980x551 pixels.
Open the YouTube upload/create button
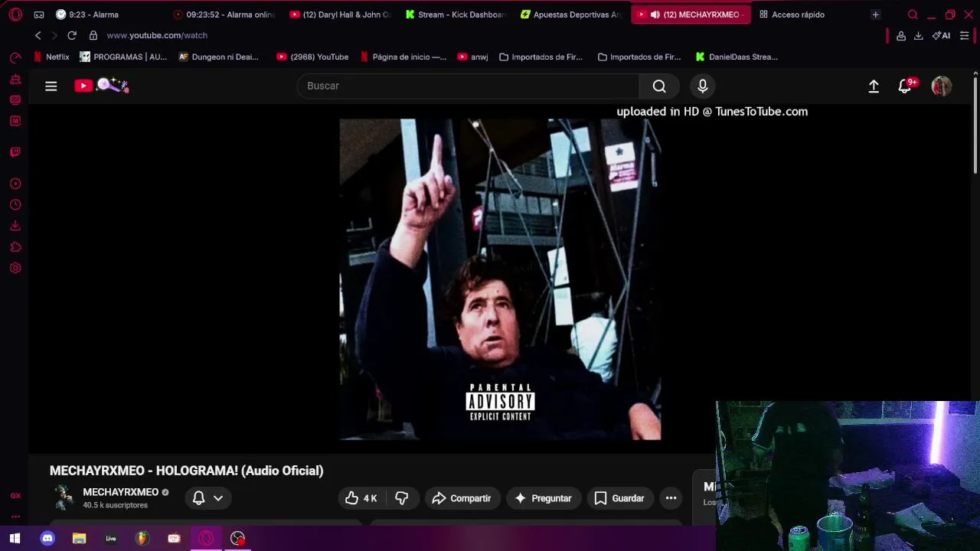click(x=874, y=86)
